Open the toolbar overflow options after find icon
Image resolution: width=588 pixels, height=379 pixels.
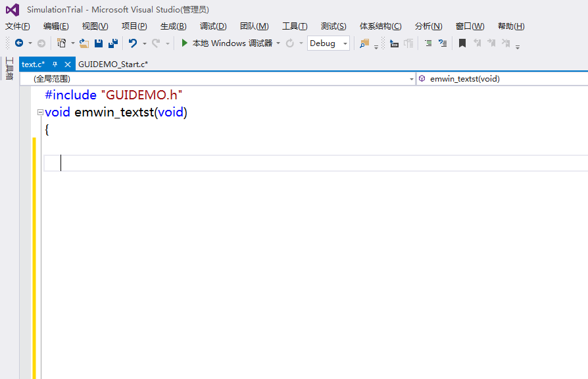pos(376,47)
